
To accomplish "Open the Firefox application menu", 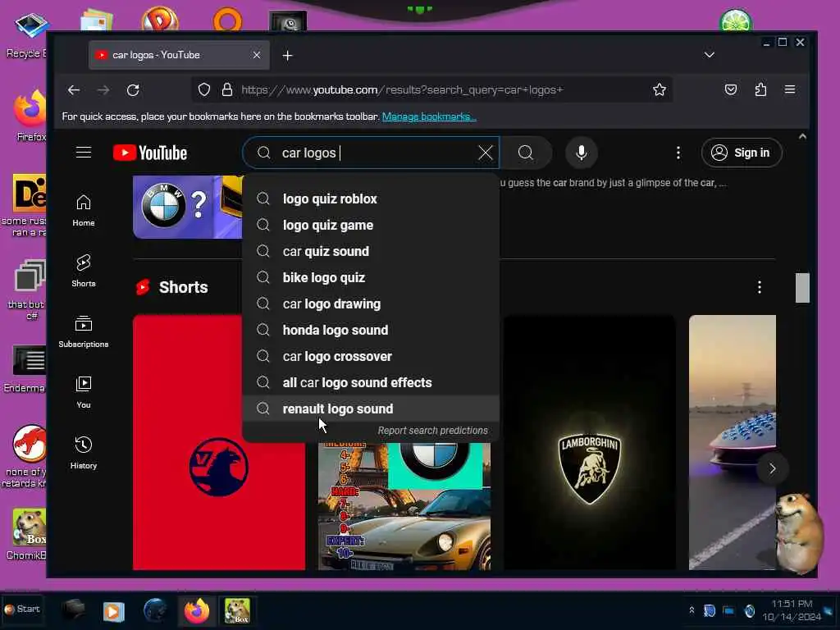I will (790, 90).
